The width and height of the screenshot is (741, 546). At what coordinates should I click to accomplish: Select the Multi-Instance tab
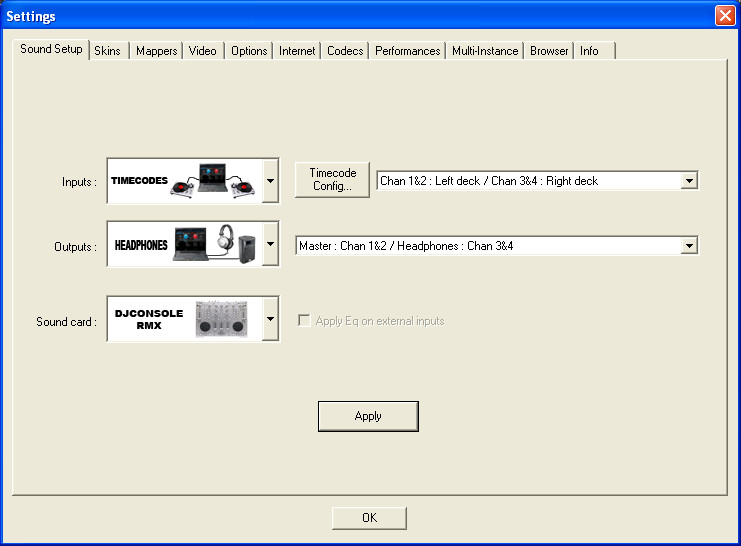click(485, 51)
